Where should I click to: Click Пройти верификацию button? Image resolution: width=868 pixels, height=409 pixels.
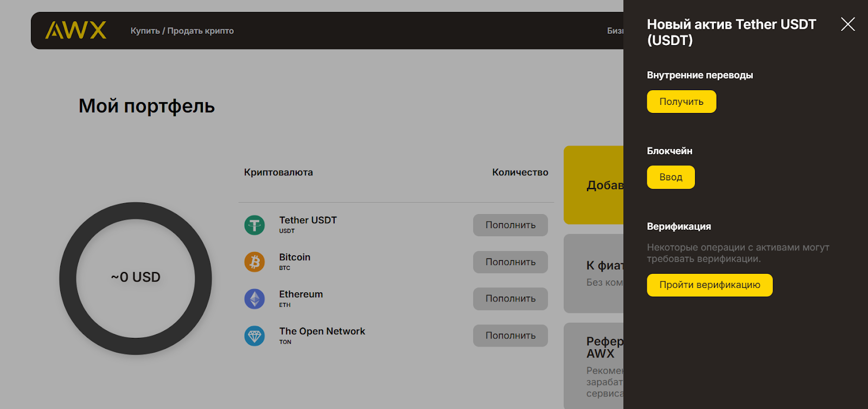(709, 285)
